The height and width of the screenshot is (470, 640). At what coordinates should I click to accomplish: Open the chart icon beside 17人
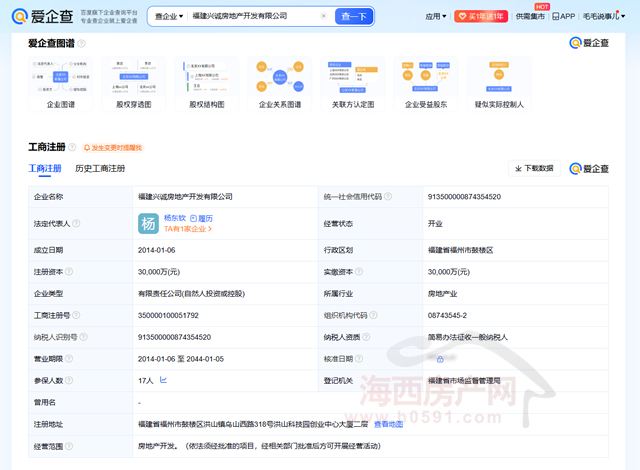(163, 380)
